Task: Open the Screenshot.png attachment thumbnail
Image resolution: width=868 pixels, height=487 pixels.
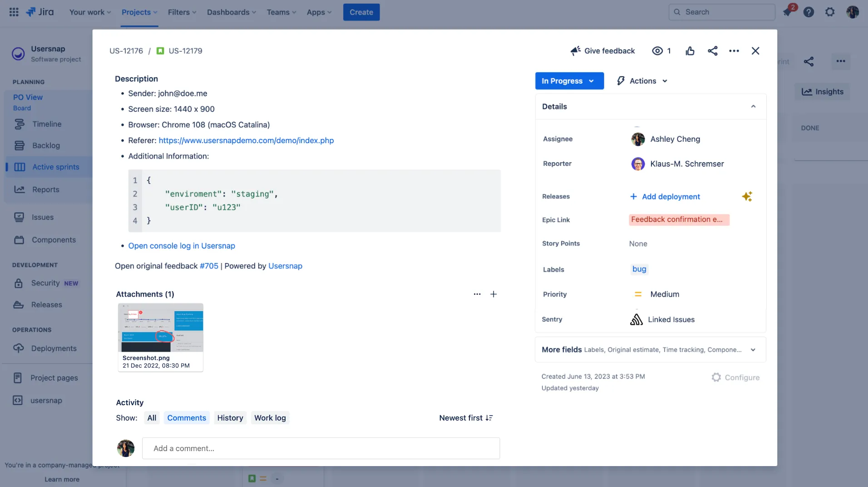Action: coord(160,327)
